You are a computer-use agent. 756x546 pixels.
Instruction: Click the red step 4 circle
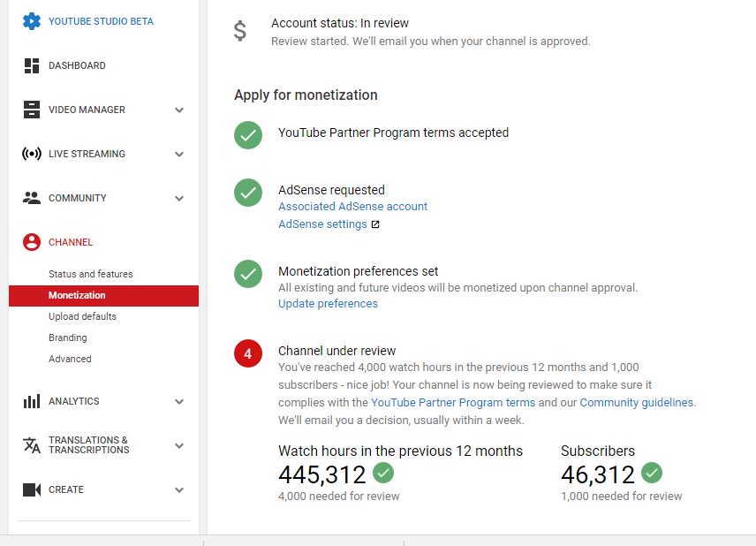[x=248, y=353]
